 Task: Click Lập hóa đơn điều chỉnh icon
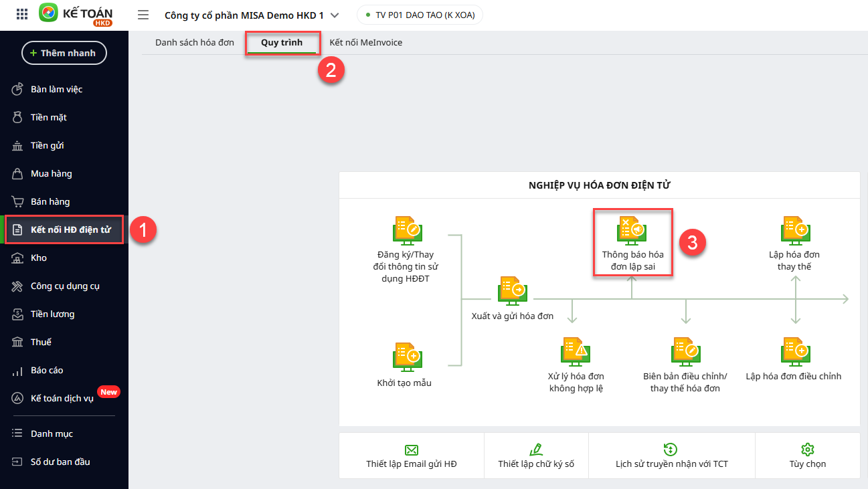click(x=794, y=351)
